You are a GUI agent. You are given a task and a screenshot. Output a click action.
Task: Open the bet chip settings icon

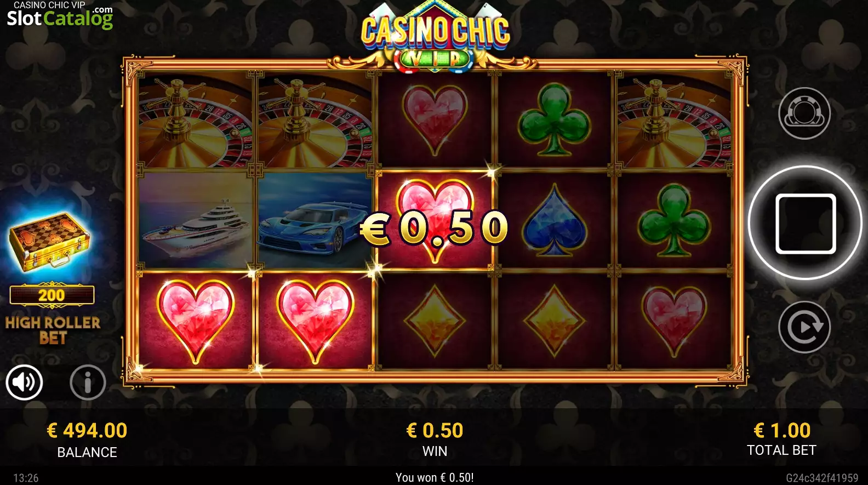tap(804, 113)
